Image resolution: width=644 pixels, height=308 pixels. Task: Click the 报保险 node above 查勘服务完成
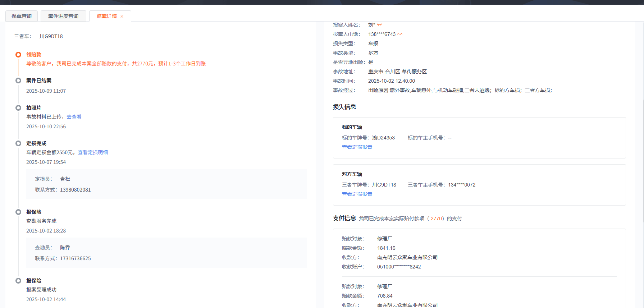coord(18,212)
